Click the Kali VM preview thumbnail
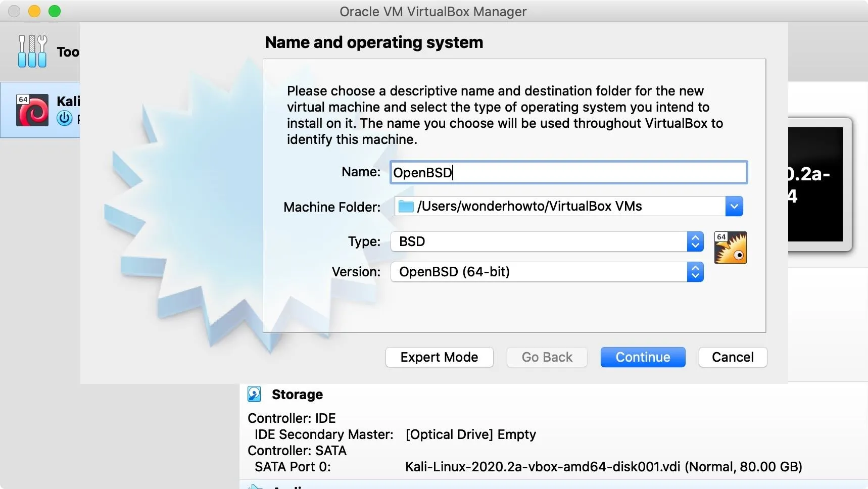The image size is (868, 489). pos(819,184)
